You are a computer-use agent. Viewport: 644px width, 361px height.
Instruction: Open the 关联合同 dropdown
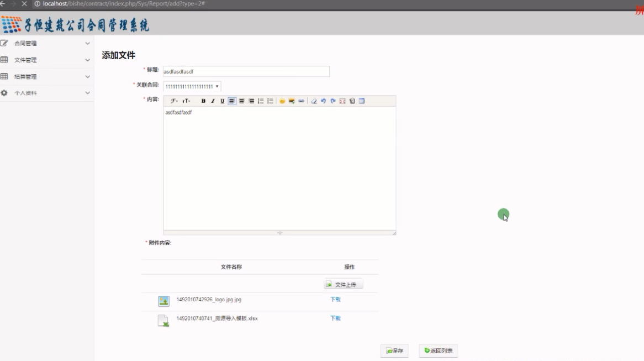click(192, 86)
